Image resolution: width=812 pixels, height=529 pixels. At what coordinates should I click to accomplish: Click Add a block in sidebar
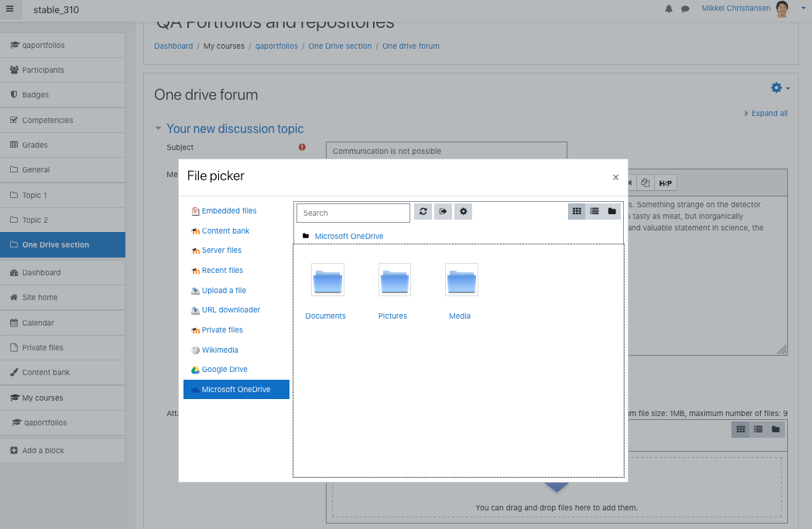[62, 451]
